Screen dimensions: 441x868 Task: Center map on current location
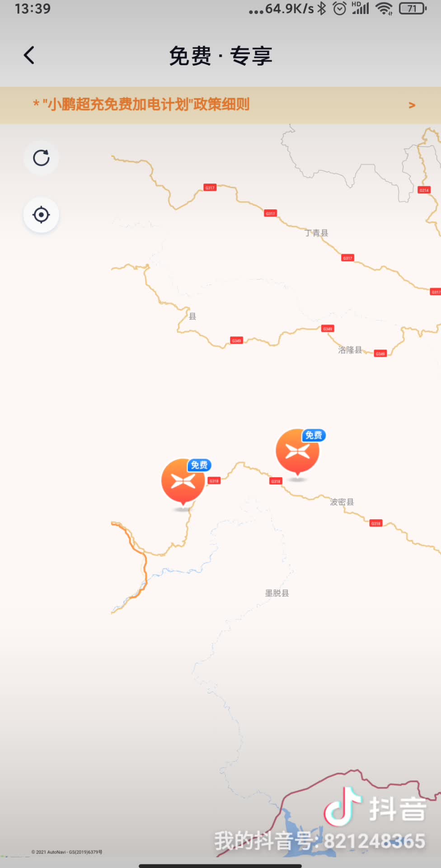tap(41, 215)
